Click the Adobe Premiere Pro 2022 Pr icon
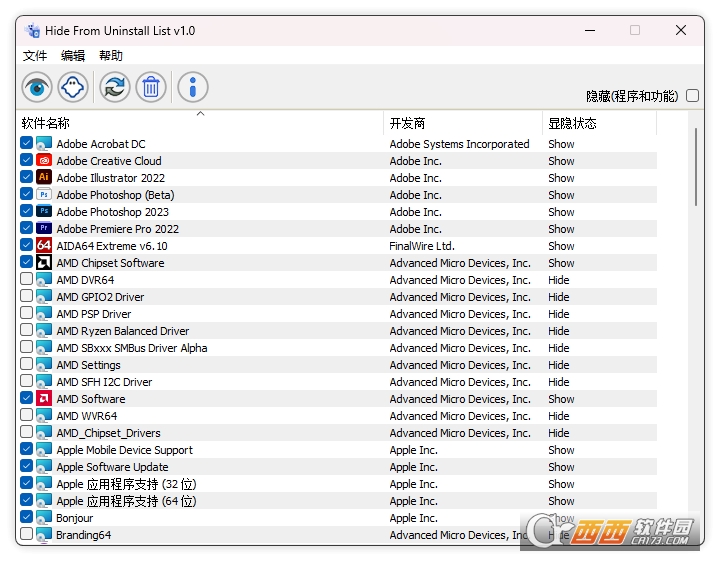720x561 pixels. (44, 229)
